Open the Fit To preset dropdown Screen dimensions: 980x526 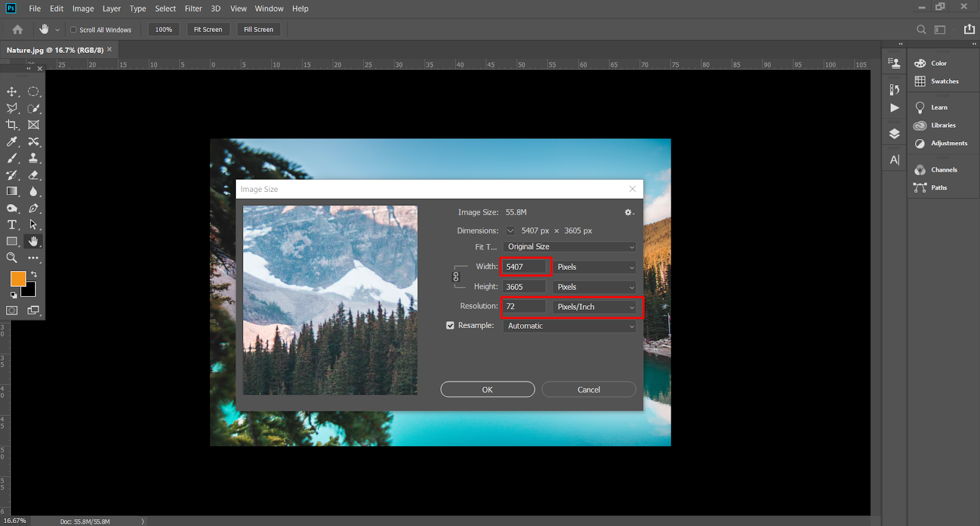pos(570,247)
